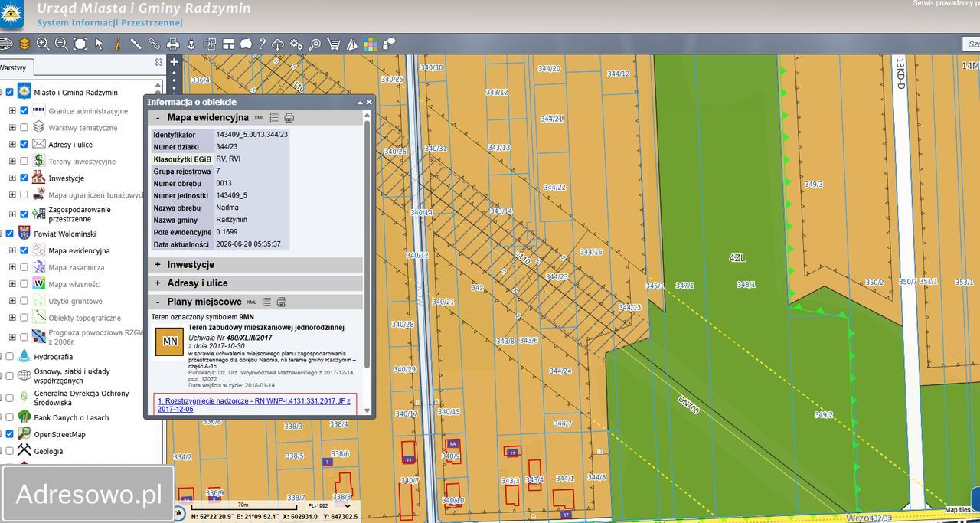Open the orange layers stack tool
Viewport: 980px width, 523px height.
point(24,44)
